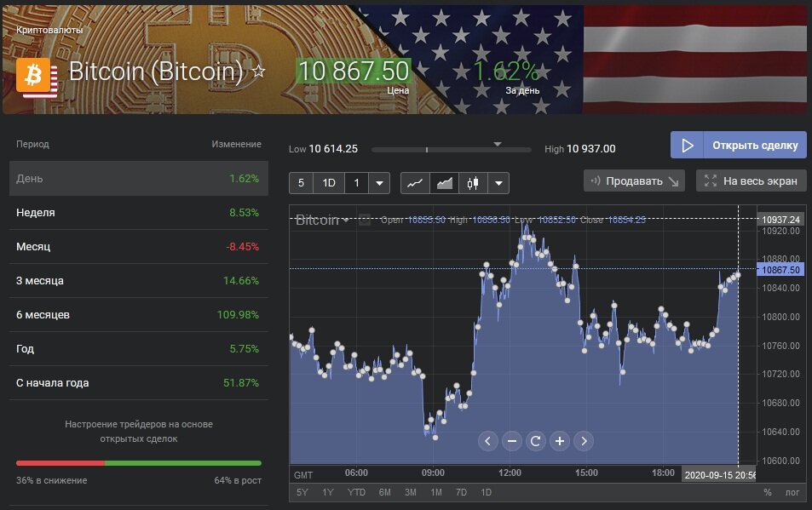Switch to candlestick chart type
Image resolution: width=812 pixels, height=510 pixels.
click(x=473, y=183)
